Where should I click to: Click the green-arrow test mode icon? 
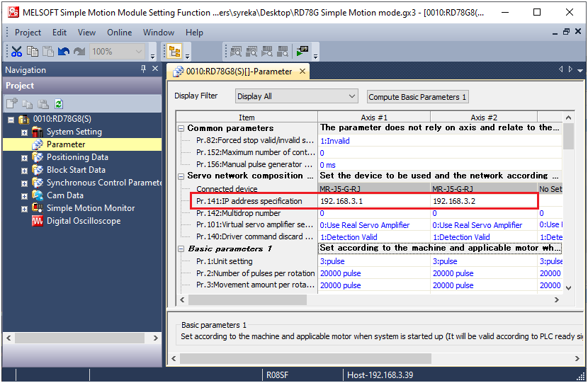303,52
